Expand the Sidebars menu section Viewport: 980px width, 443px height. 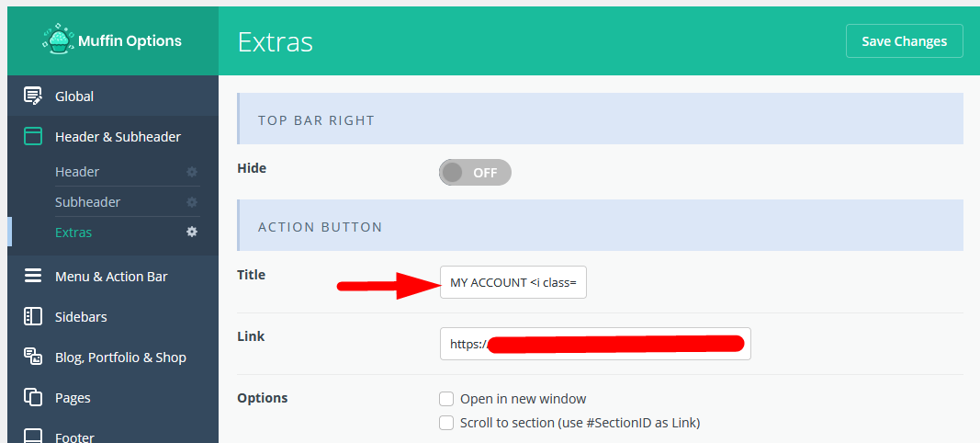pos(113,316)
